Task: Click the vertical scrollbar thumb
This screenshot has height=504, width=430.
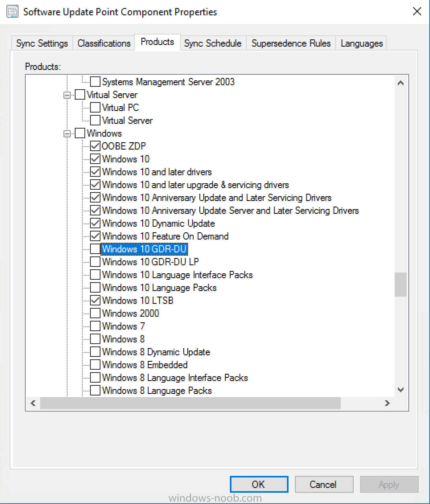Action: click(x=401, y=285)
